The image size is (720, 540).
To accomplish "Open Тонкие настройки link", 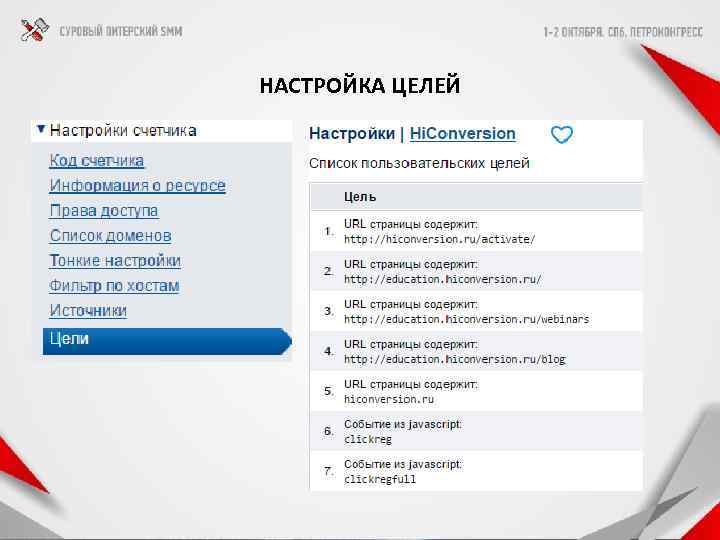I will 115,260.
